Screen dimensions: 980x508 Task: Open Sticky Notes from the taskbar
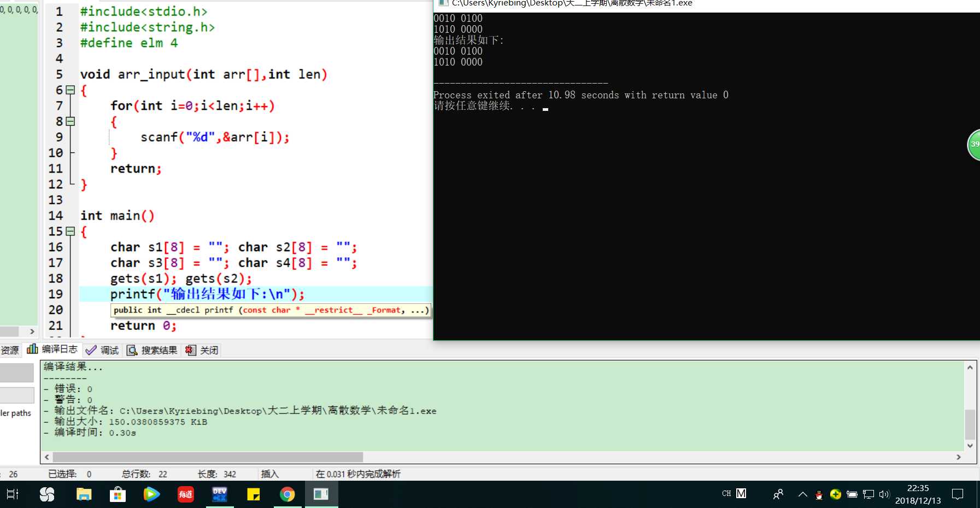pyautogui.click(x=254, y=494)
